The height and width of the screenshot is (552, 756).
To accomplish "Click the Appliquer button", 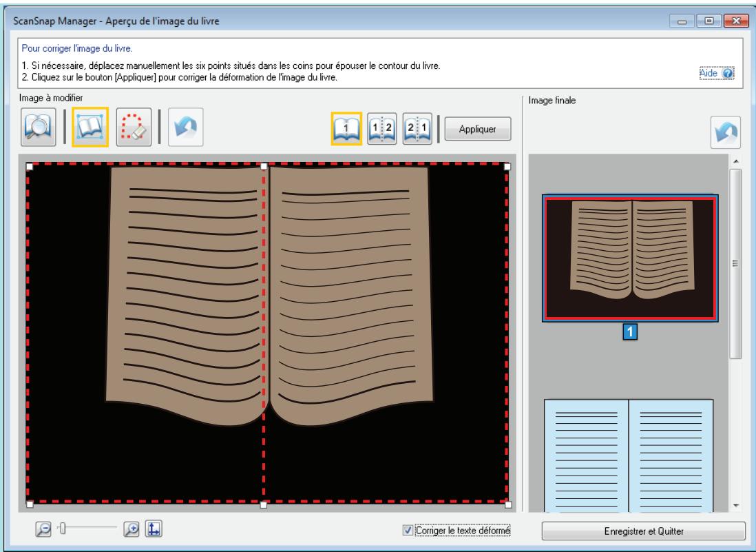I will tap(477, 129).
